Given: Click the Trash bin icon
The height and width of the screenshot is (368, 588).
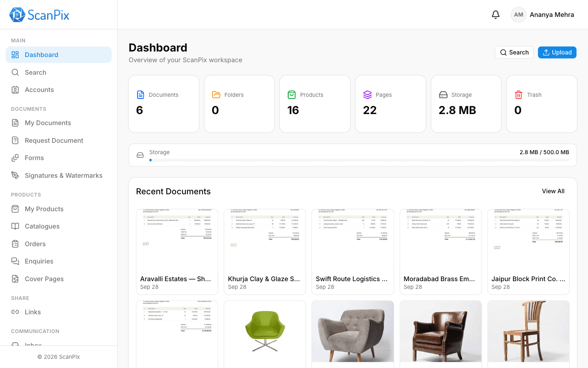Looking at the screenshot, I should click(519, 95).
